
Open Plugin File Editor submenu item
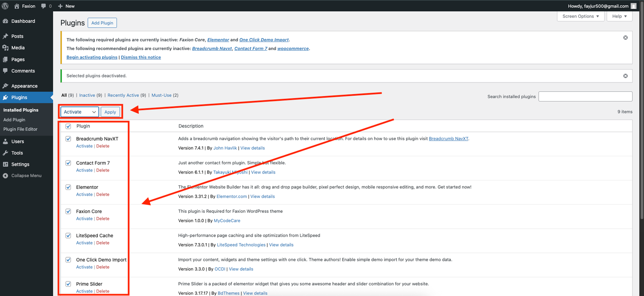click(x=21, y=129)
